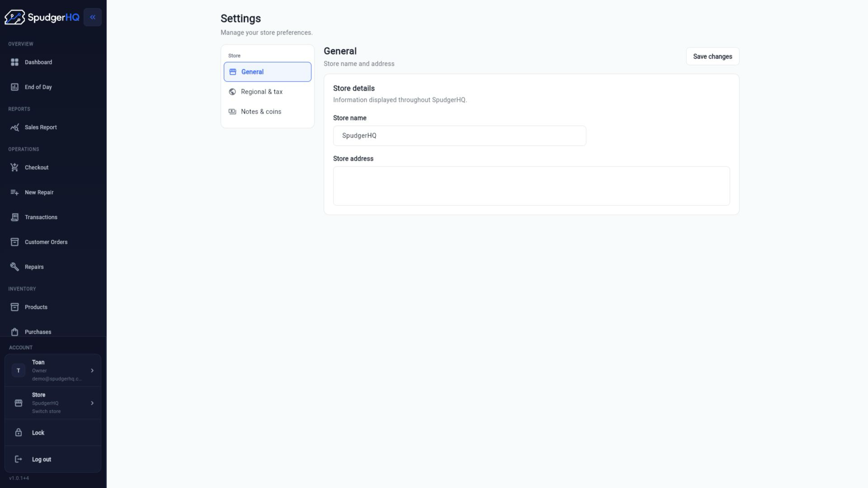Click the demo@spudgerhq email text

pyautogui.click(x=57, y=379)
